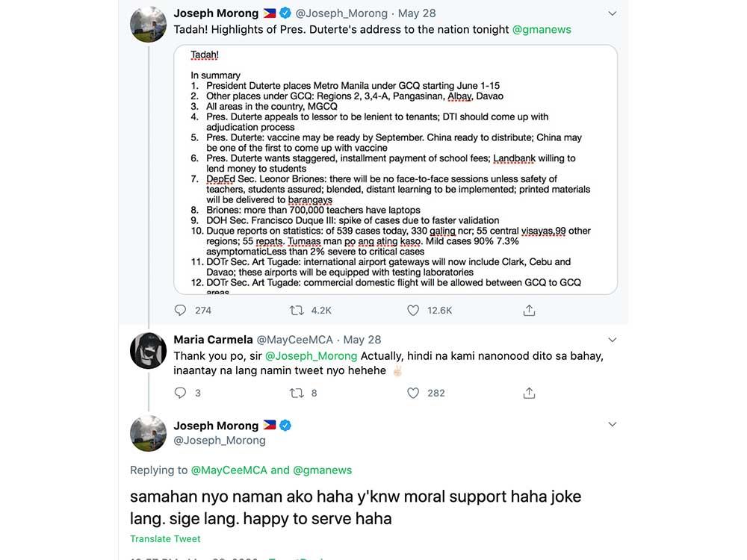The width and height of the screenshot is (747, 560).
Task: Share Maria Carmela's tweet
Action: (x=529, y=393)
